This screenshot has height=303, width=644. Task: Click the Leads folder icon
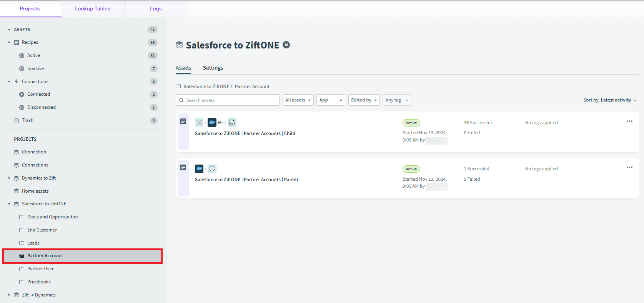[x=22, y=243]
